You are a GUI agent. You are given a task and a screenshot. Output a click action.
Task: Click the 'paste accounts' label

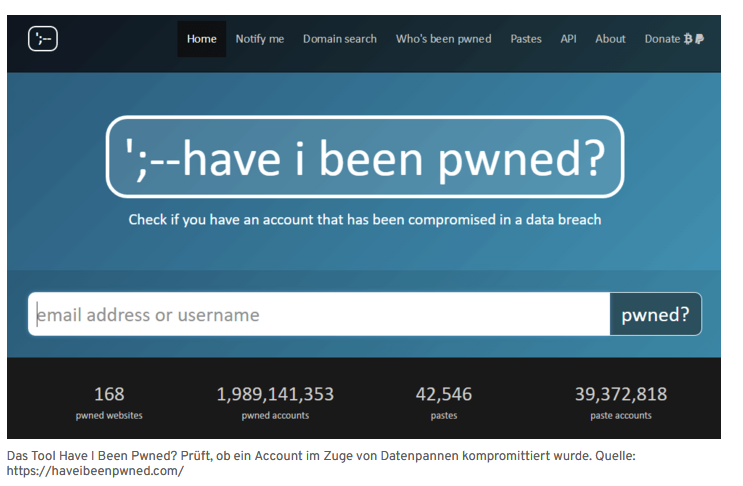click(621, 415)
